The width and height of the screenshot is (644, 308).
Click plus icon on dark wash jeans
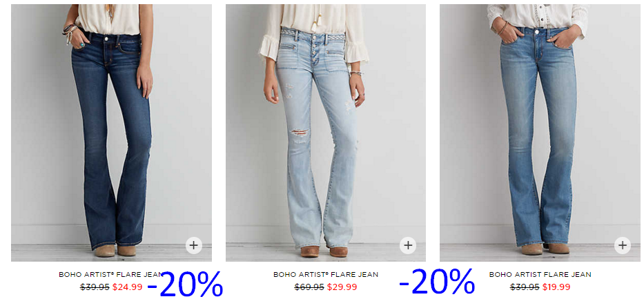tap(193, 246)
